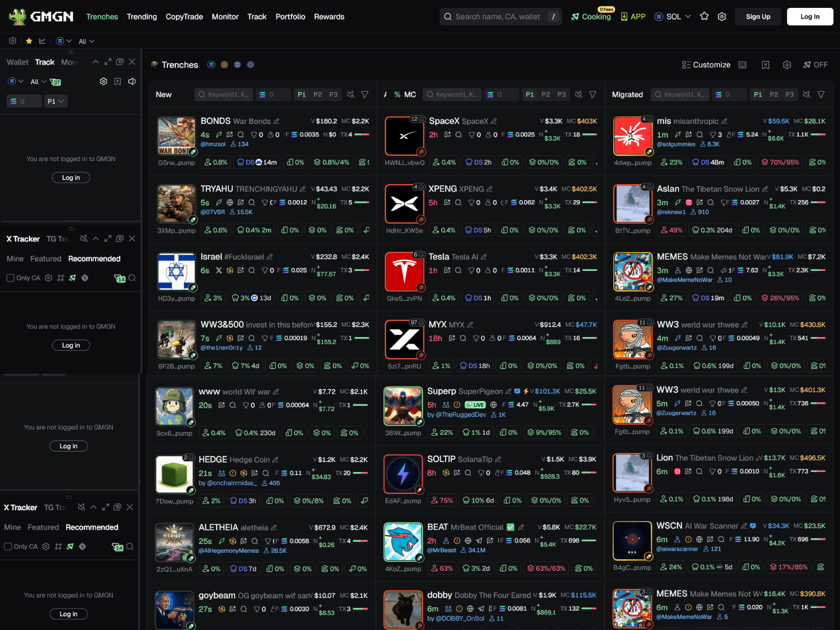Expand the Track panel to fullscreen

pos(108,62)
